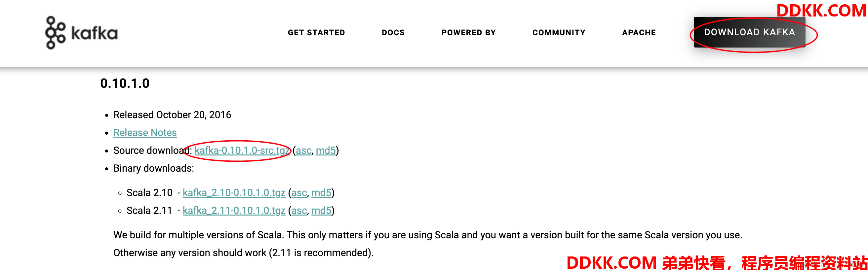Viewport: 868px width, 270px height.
Task: Go to the POWERED BY page
Action: click(468, 33)
